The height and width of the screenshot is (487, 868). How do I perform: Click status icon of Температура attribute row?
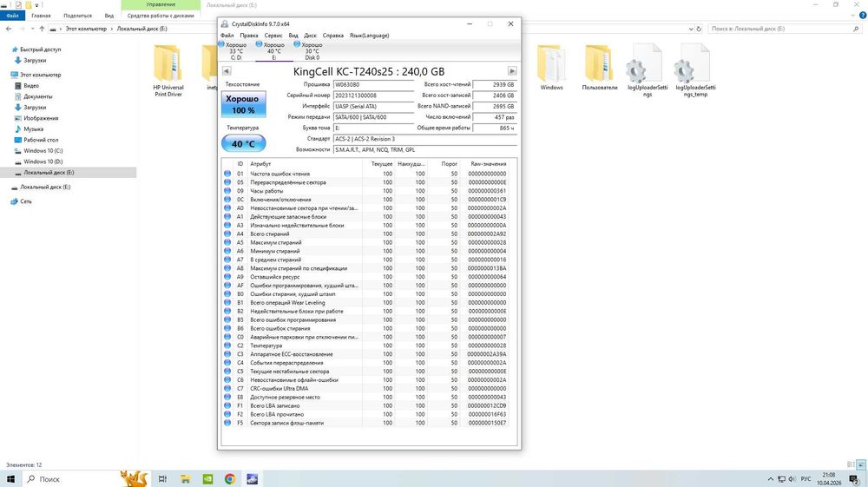click(x=227, y=346)
